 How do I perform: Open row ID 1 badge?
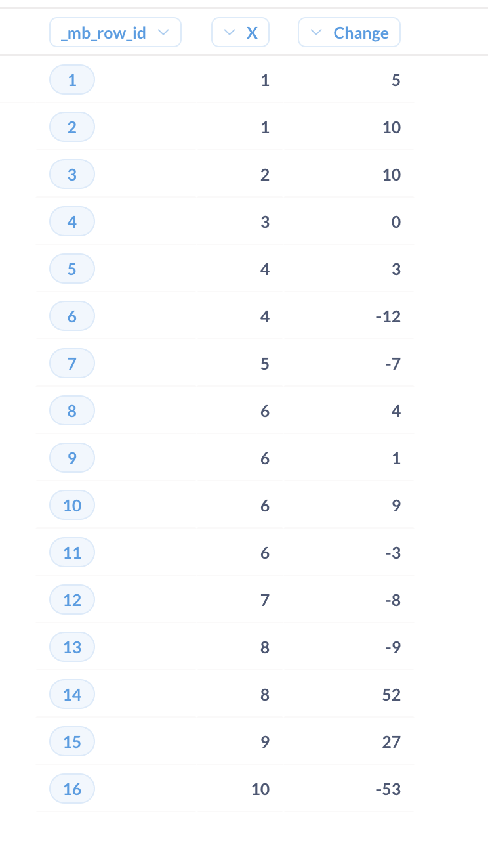pyautogui.click(x=72, y=80)
